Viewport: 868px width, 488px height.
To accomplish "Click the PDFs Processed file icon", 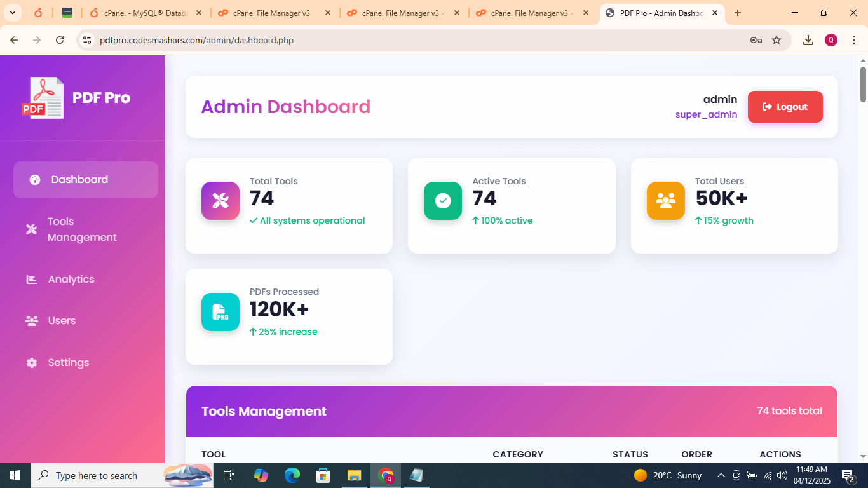I will click(x=220, y=312).
